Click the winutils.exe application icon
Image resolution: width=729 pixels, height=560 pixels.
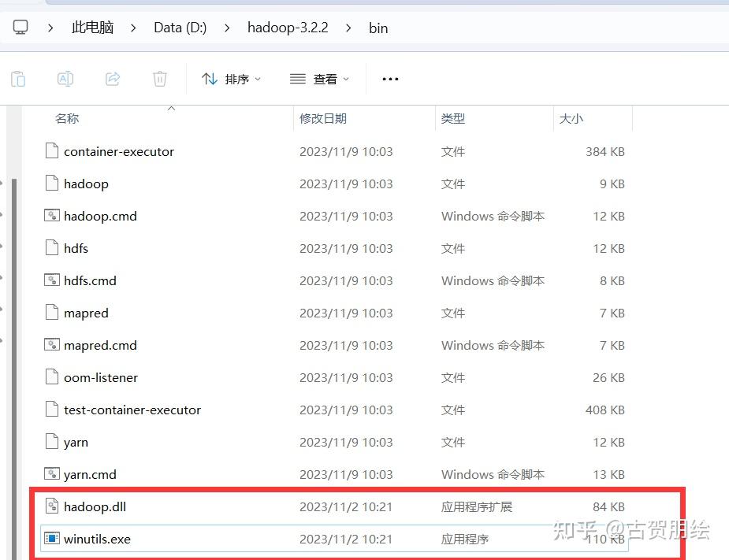point(50,539)
